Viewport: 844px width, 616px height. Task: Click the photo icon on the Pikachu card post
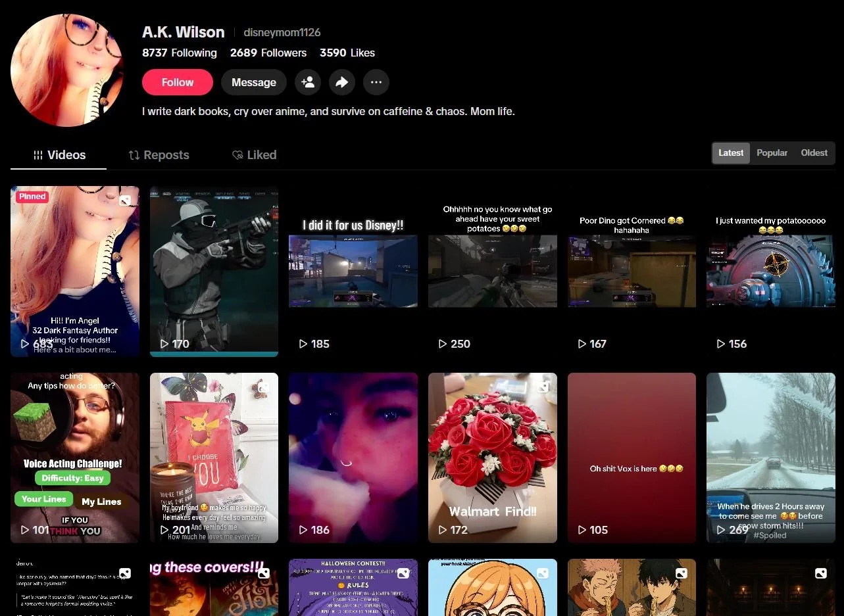(264, 387)
